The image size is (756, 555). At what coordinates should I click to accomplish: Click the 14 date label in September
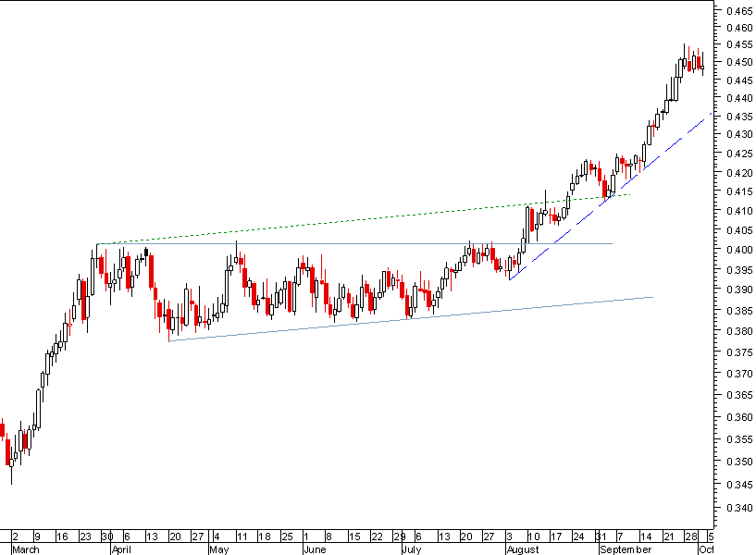[646, 536]
